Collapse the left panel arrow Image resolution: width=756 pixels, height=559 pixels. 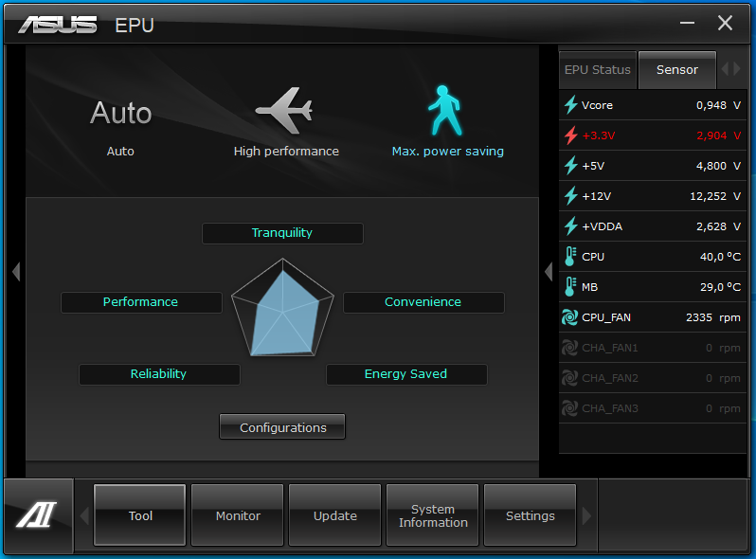[x=16, y=272]
